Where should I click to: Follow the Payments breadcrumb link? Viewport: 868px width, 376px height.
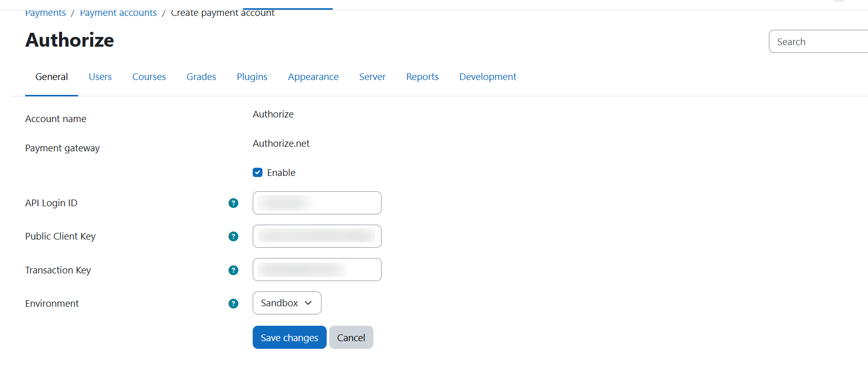pyautogui.click(x=46, y=12)
